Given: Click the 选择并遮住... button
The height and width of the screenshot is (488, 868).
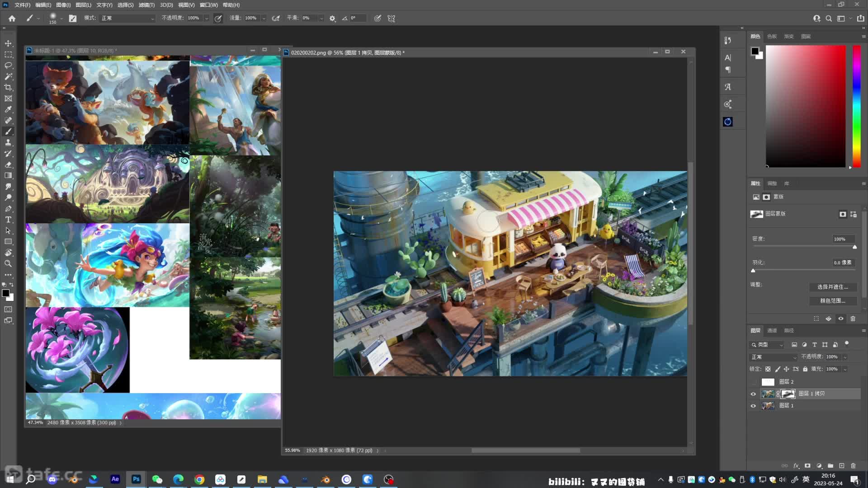Looking at the screenshot, I should (833, 287).
